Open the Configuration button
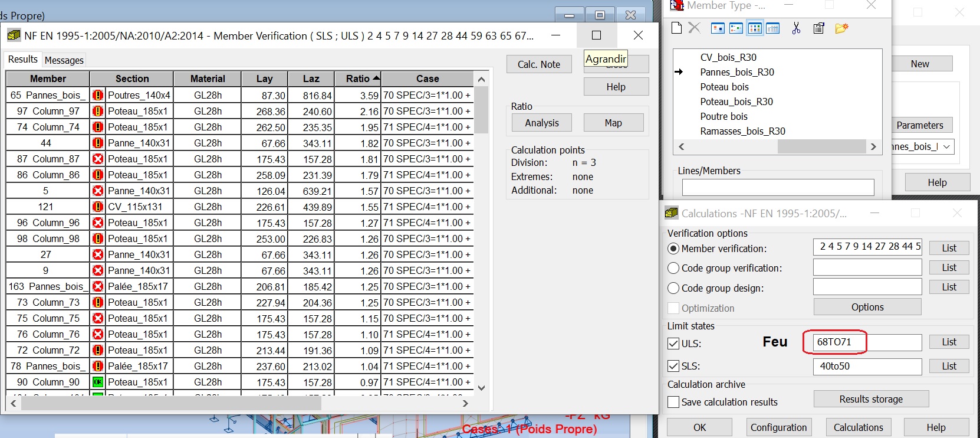The width and height of the screenshot is (980, 438). [x=778, y=427]
